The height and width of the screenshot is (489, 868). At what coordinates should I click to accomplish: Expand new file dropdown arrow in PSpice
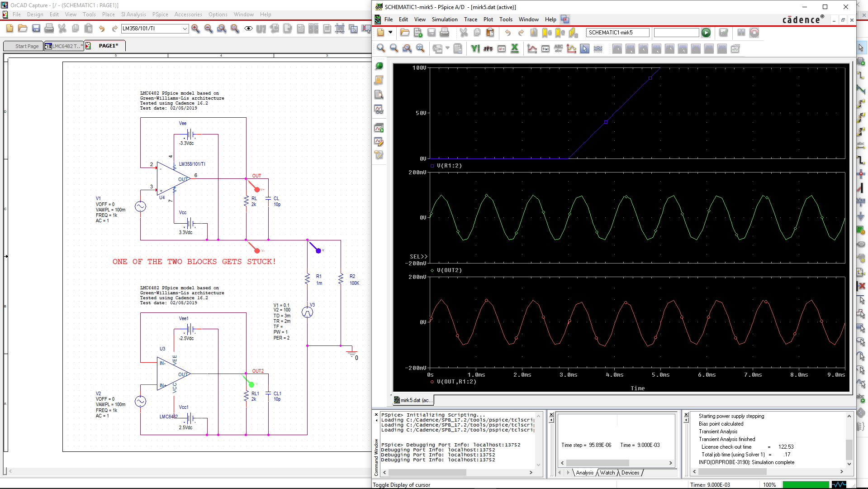click(390, 33)
